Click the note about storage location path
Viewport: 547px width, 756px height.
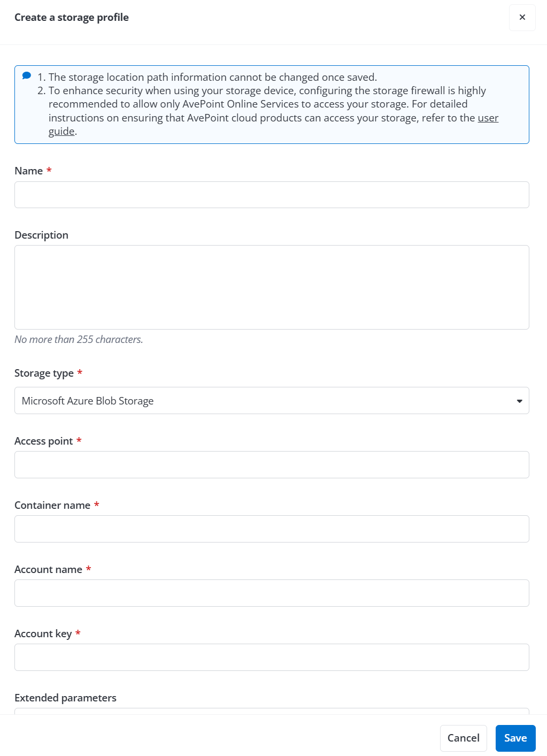(x=213, y=77)
